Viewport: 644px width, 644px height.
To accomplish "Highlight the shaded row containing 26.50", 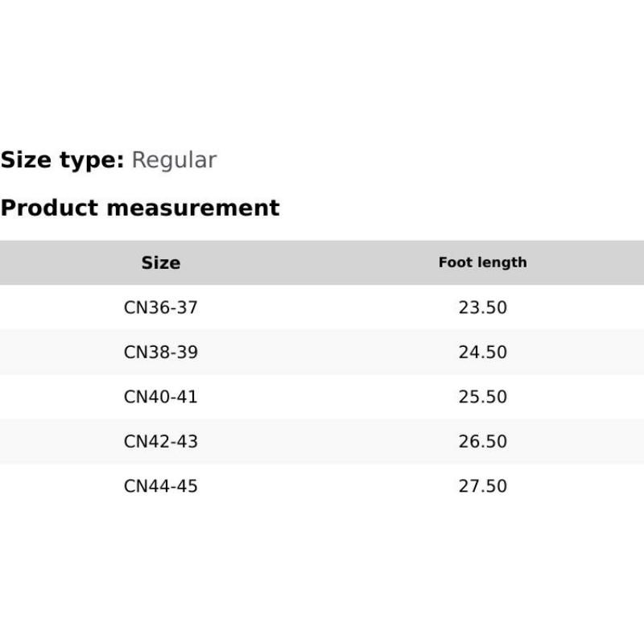I will click(x=322, y=442).
